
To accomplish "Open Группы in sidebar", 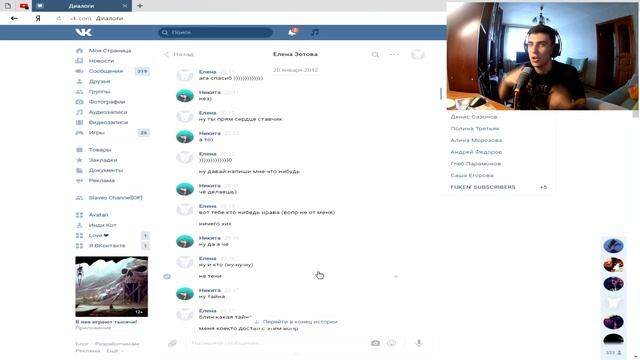I will [x=99, y=91].
